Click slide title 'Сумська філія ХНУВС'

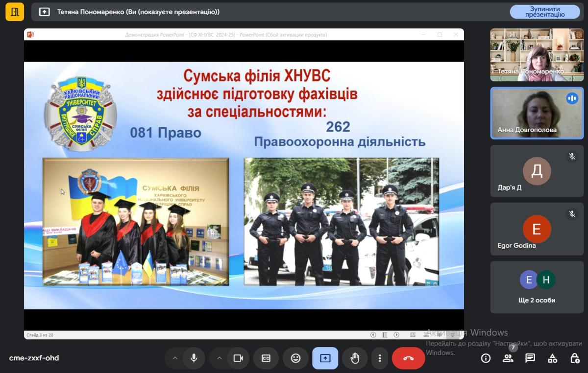tap(257, 76)
